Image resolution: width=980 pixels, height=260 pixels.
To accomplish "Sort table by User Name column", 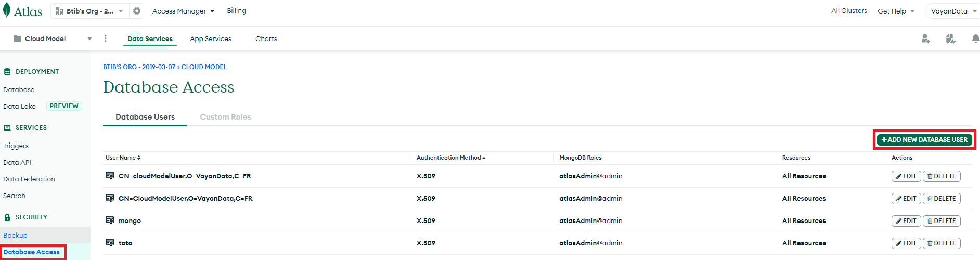I will [x=123, y=158].
